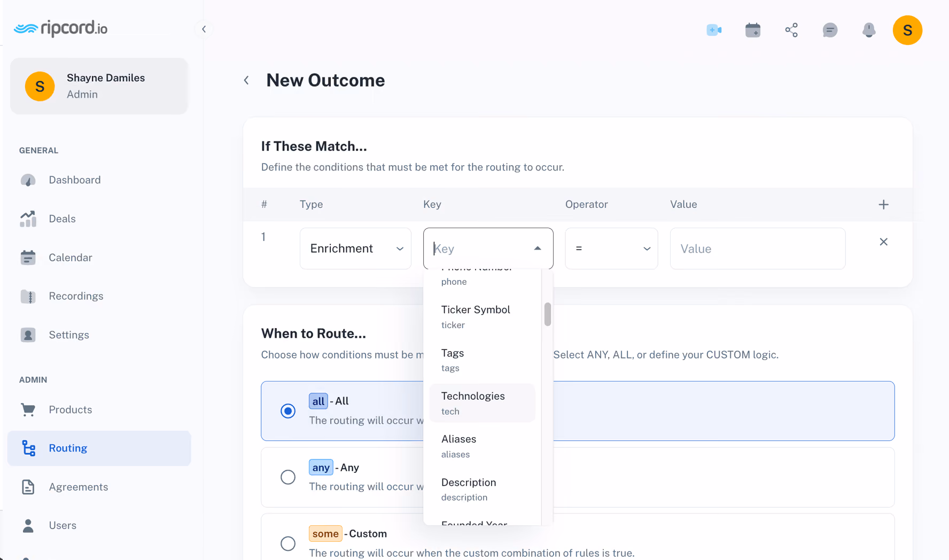Open the Shayne Damiles profile card
949x560 pixels.
pyautogui.click(x=99, y=86)
